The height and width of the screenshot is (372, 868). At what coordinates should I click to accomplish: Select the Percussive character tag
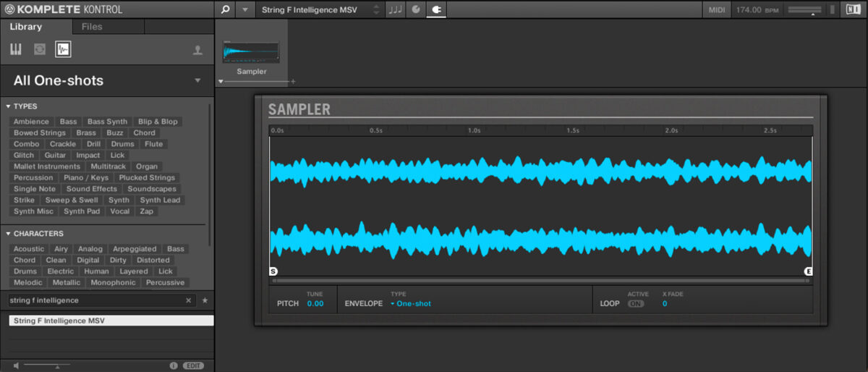tap(165, 283)
